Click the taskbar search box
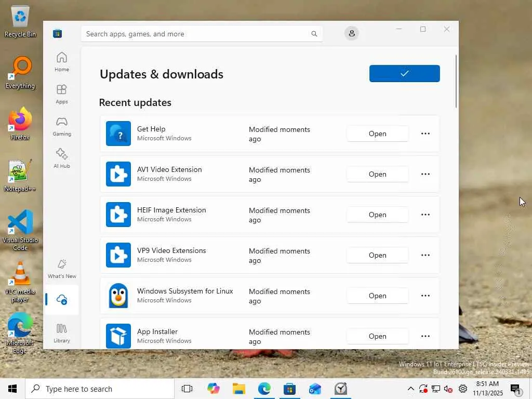The width and height of the screenshot is (532, 399). pos(100,389)
